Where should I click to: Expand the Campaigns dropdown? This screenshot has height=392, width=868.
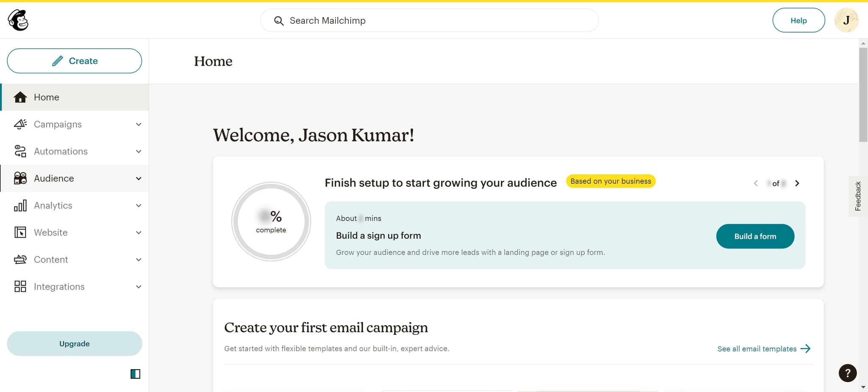coord(139,124)
